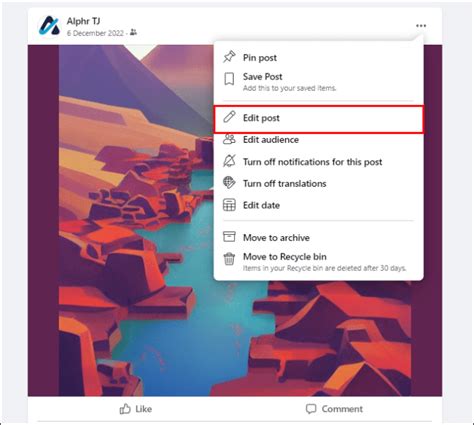
Task: Like the post with thumbs-up button
Action: [x=136, y=409]
